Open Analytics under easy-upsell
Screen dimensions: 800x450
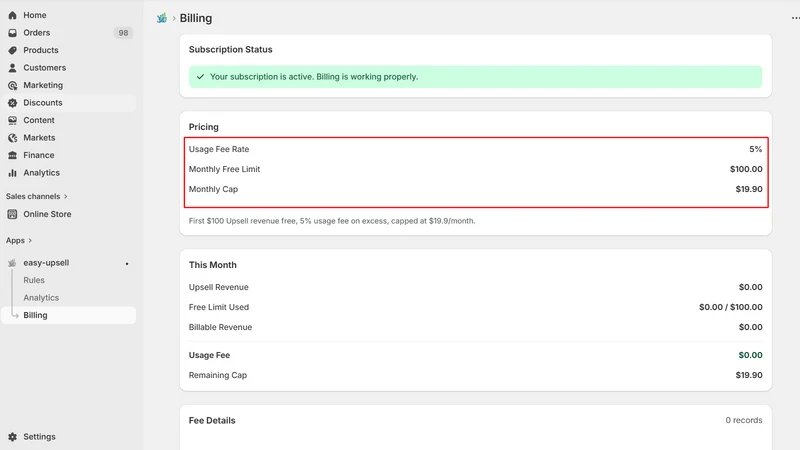(x=41, y=298)
